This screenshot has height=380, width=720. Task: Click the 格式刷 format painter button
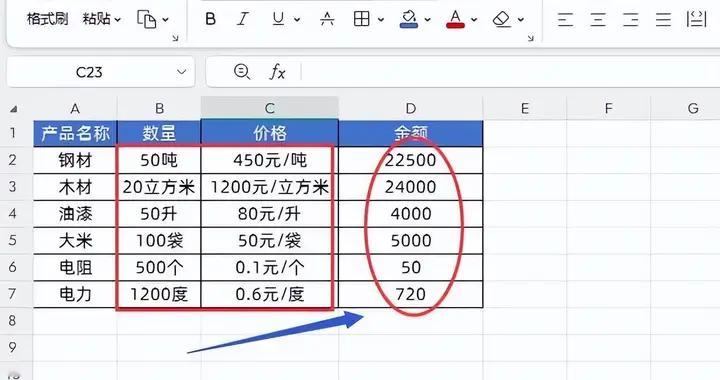tap(47, 19)
